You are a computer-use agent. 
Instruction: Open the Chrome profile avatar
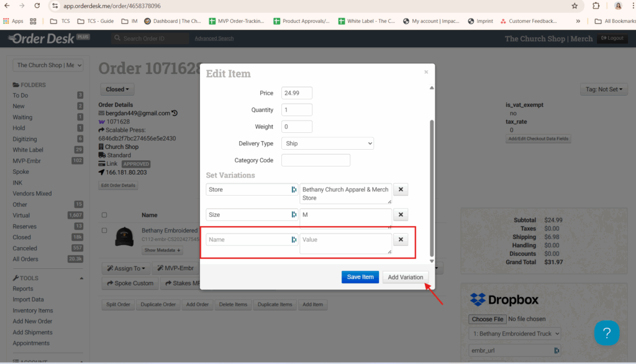(x=618, y=6)
